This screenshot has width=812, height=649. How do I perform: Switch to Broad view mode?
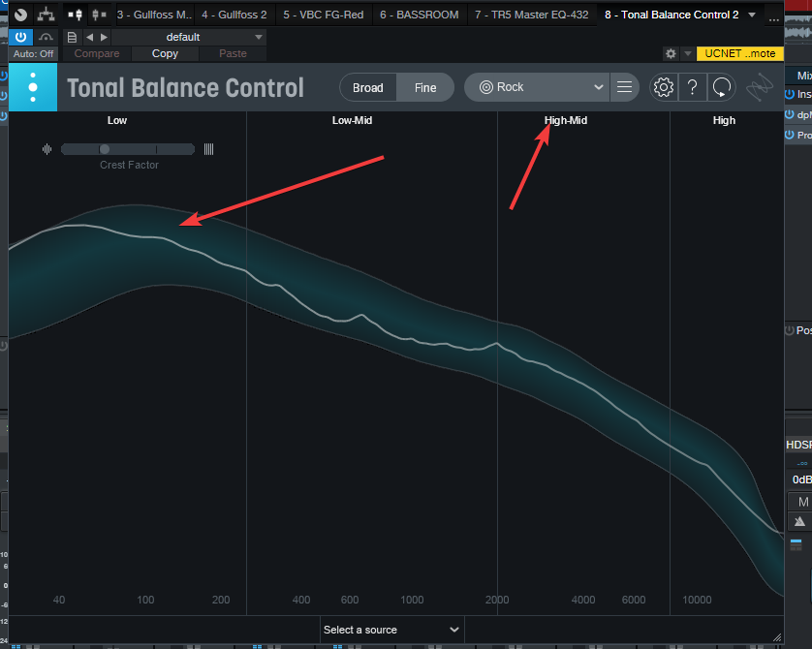tap(367, 87)
